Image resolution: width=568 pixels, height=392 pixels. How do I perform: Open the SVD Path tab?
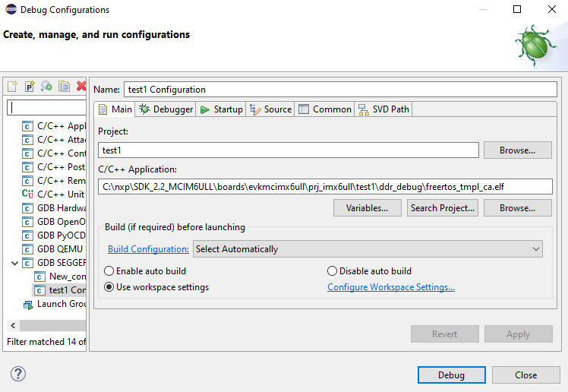pyautogui.click(x=383, y=109)
